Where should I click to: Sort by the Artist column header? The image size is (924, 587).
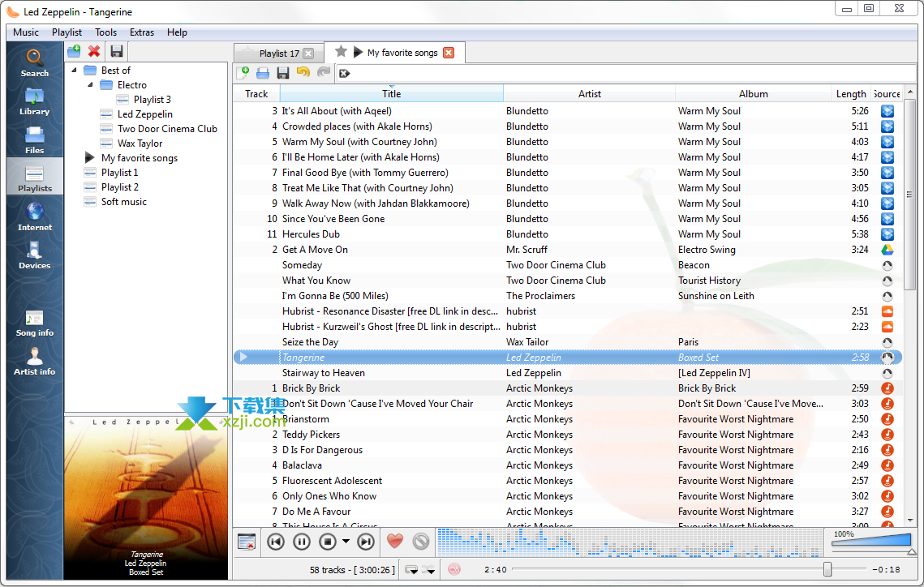click(589, 94)
